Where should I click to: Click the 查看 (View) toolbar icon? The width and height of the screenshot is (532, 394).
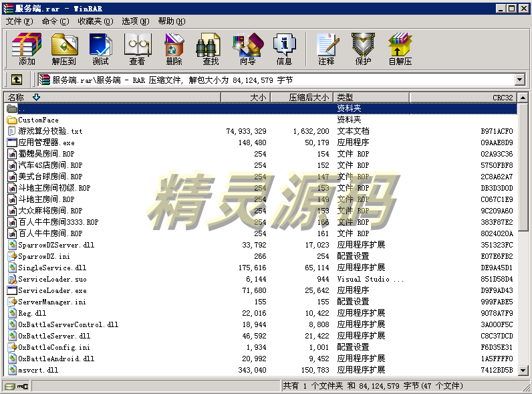point(137,49)
